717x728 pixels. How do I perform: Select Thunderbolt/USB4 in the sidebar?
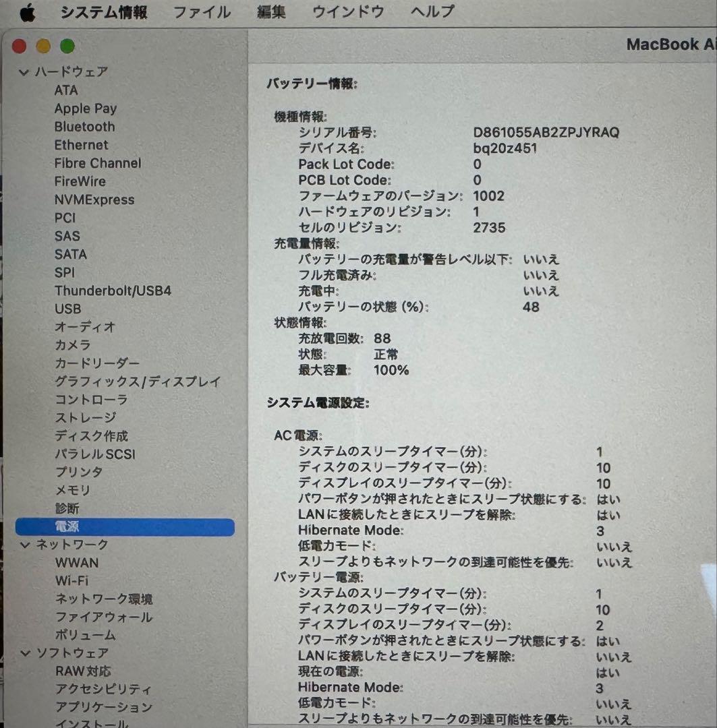113,291
